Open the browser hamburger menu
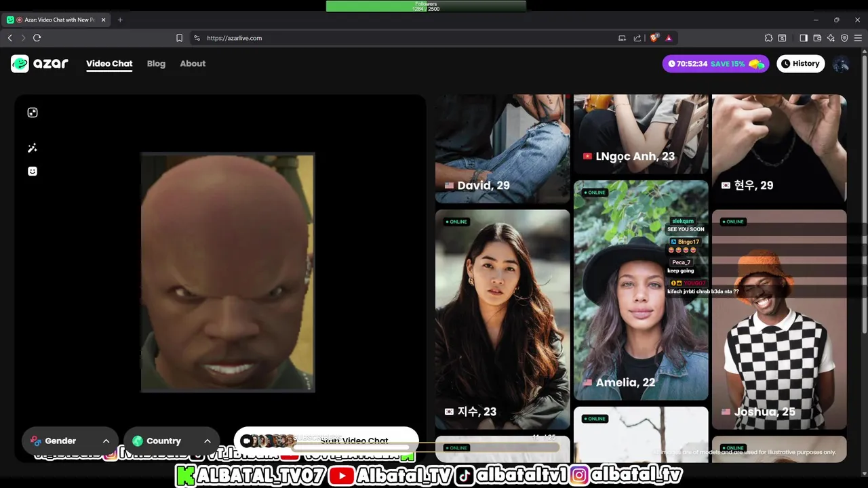The image size is (868, 488). click(x=858, y=38)
